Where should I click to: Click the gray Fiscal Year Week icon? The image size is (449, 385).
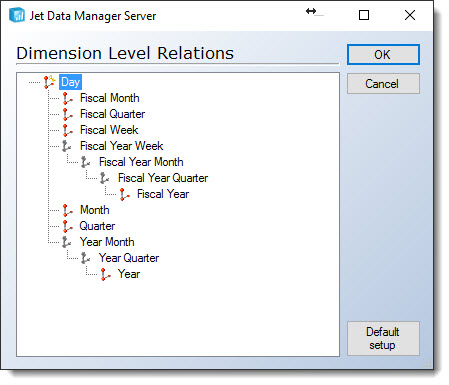(67, 146)
